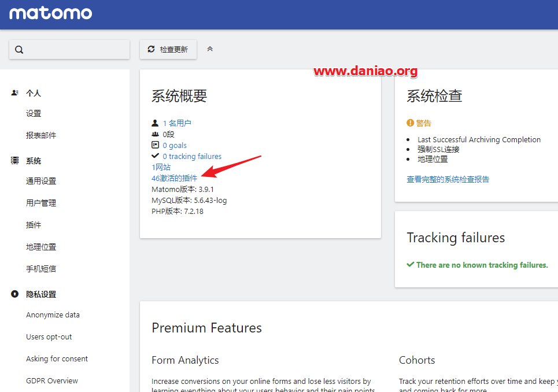Open the 46激活的插件 link
The width and height of the screenshot is (558, 392).
point(175,178)
